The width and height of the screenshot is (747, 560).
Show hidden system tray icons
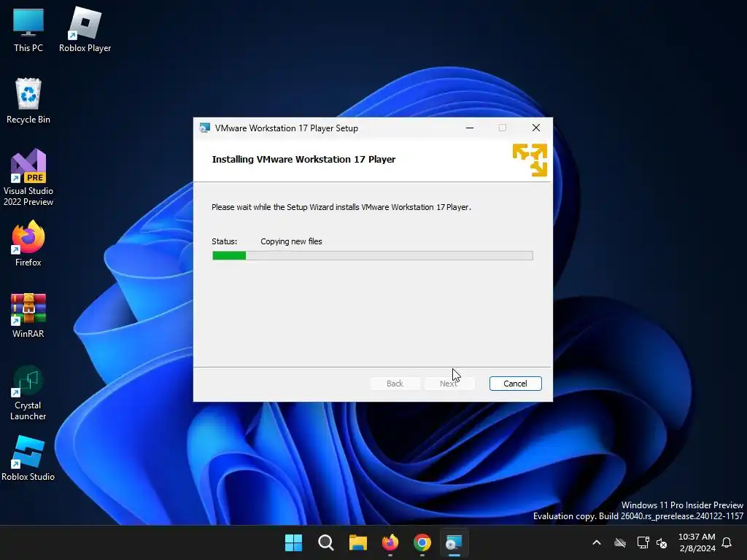tap(597, 542)
